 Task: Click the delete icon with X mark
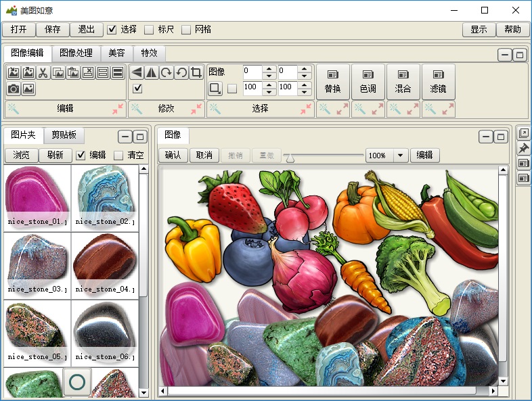88,72
